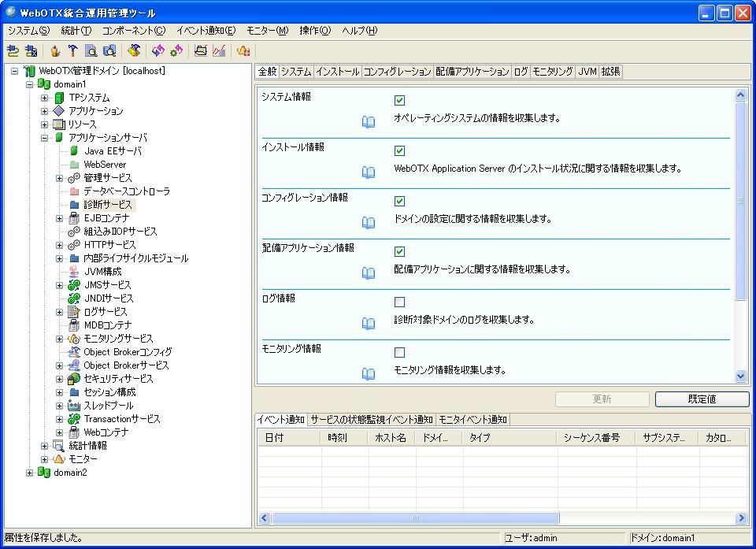Expand the domain2 tree node
This screenshot has height=549, width=756.
click(x=30, y=473)
